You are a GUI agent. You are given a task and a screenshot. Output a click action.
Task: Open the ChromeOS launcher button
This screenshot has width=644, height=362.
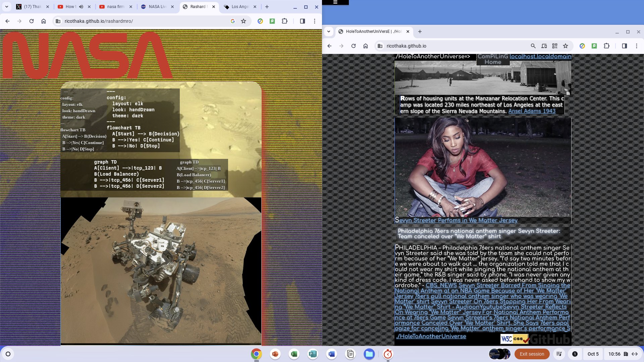pyautogui.click(x=8, y=354)
